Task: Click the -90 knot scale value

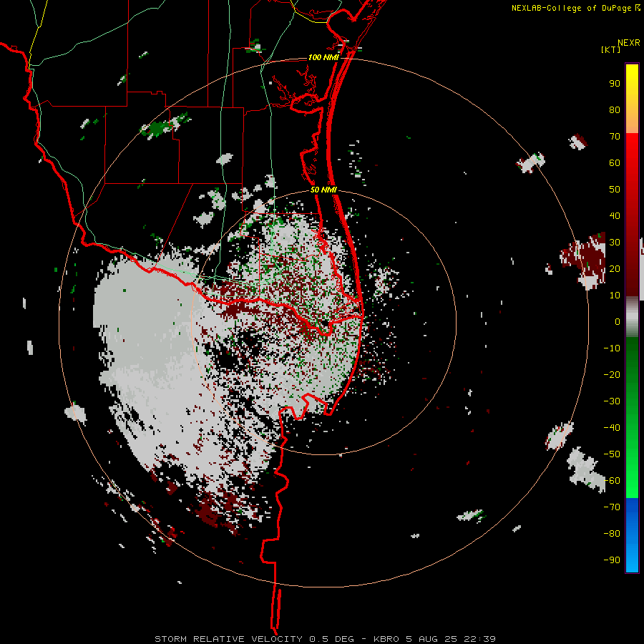Action: [x=612, y=560]
